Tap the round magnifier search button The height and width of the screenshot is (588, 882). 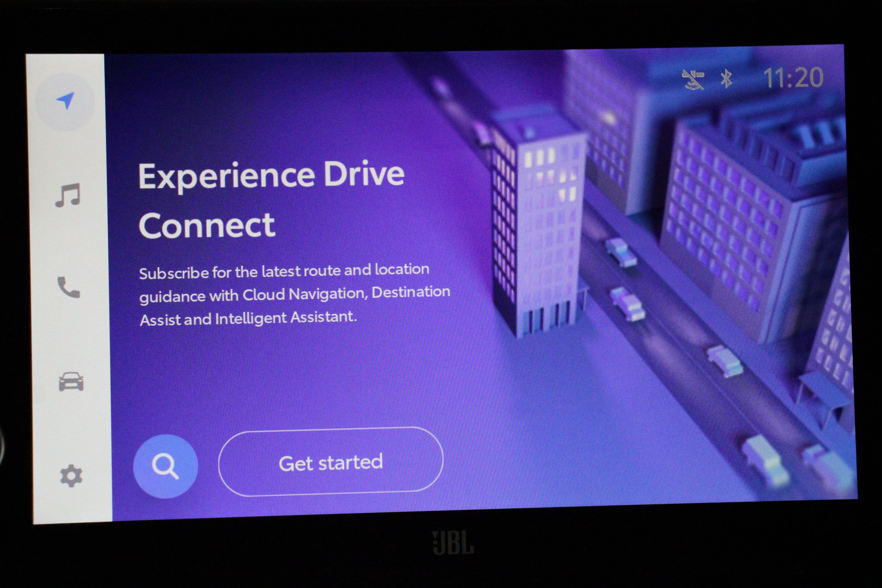pos(165,466)
